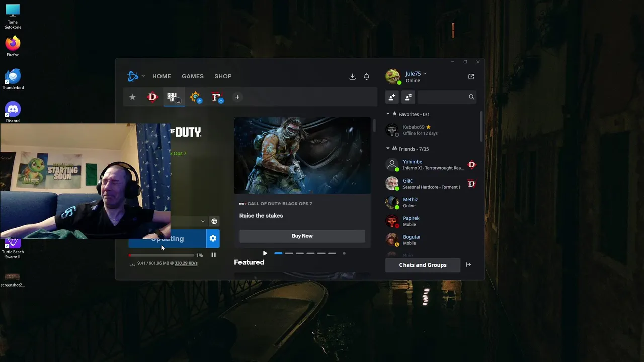Click the 330.29 KB/s download speed link
Screen dimensions: 644x362
pyautogui.click(x=186, y=263)
